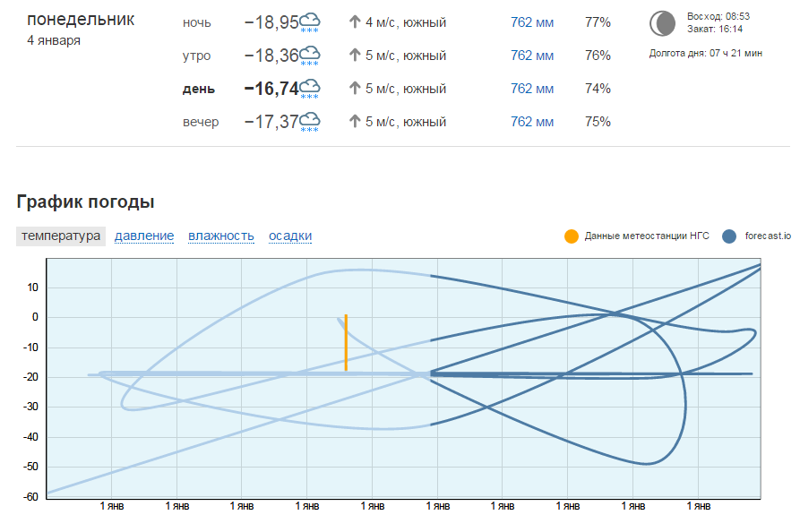Viewport: 800px width, 532px height.
Task: Click the 762 мм pressure value for ночь
Action: [532, 22]
